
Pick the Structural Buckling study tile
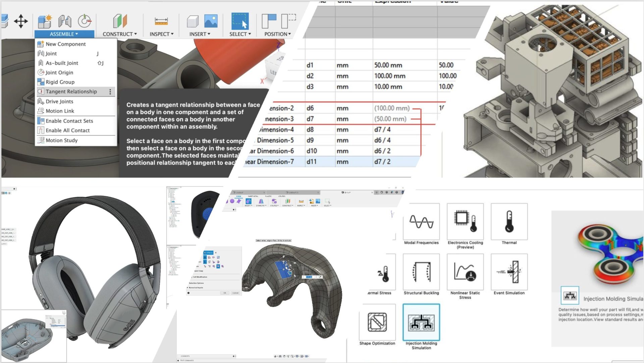(421, 272)
